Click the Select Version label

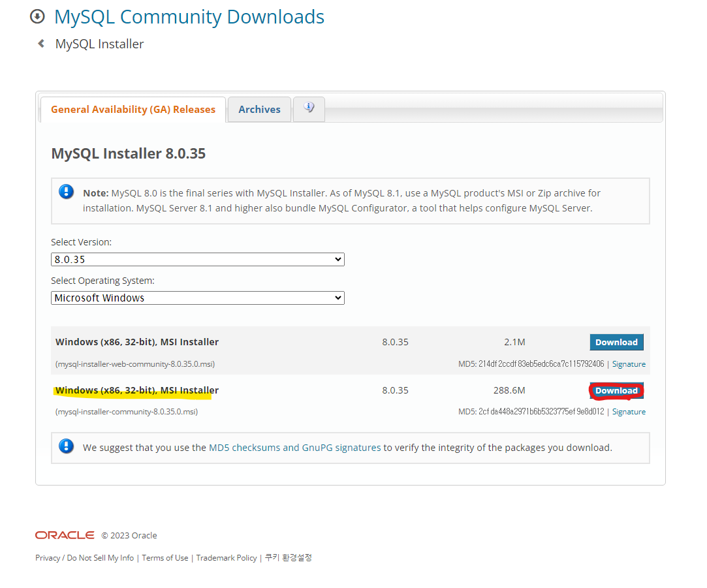(81, 242)
